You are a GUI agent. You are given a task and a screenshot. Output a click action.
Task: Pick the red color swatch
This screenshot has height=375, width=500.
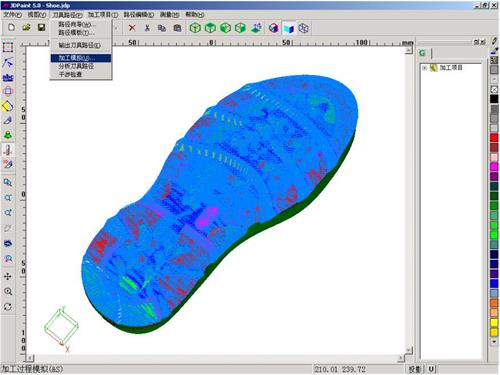pos(494,138)
